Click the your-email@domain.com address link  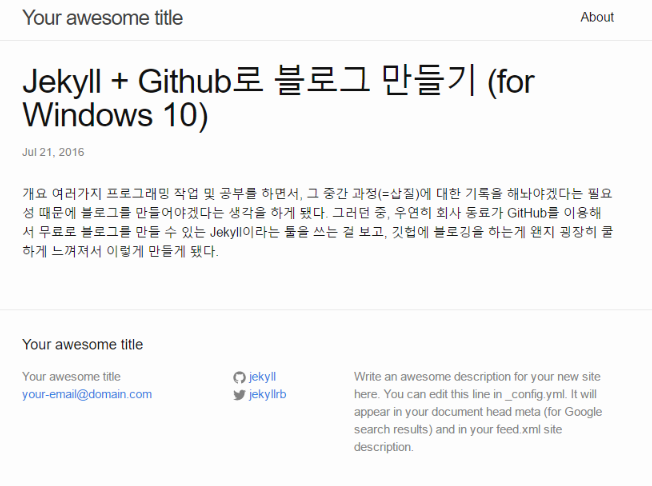point(87,395)
